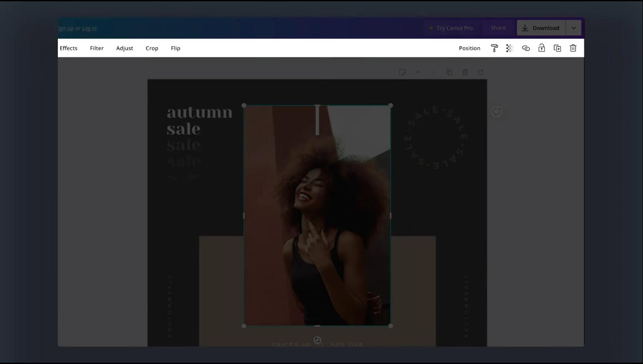Select the circular SALE text graphic
This screenshot has width=643, height=364.
(x=435, y=137)
